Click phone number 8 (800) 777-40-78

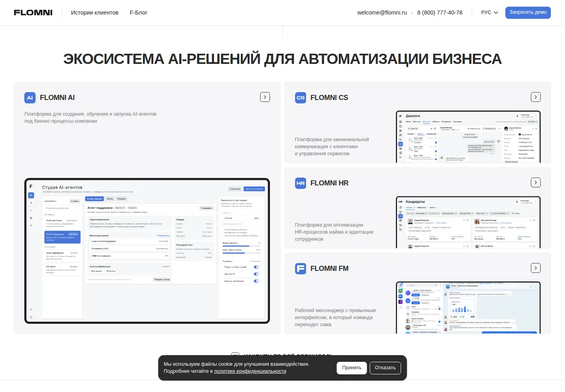tap(440, 13)
